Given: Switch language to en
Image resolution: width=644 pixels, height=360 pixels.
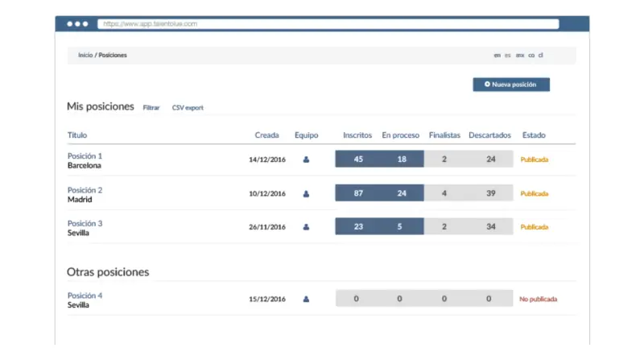Looking at the screenshot, I should click(497, 56).
